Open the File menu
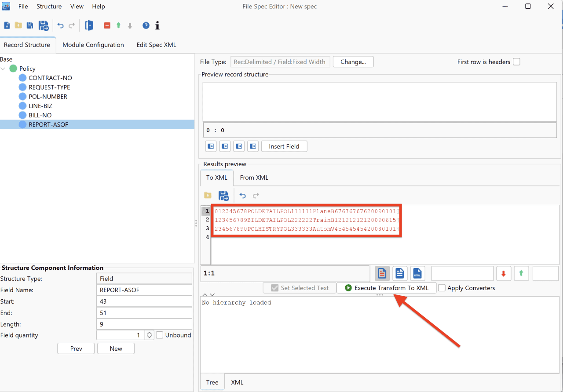The height and width of the screenshot is (392, 563). point(23,6)
